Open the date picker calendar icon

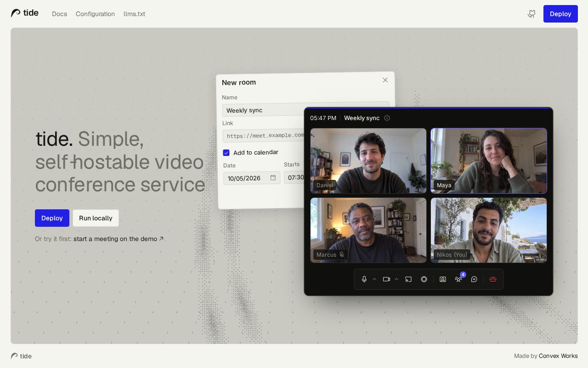coord(273,178)
